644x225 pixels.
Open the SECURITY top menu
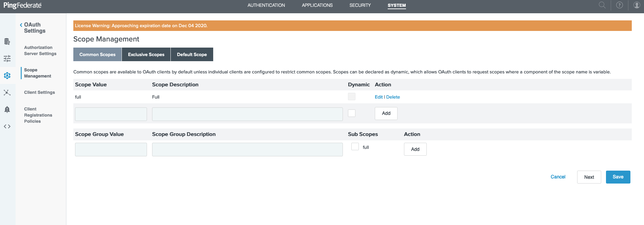click(360, 5)
